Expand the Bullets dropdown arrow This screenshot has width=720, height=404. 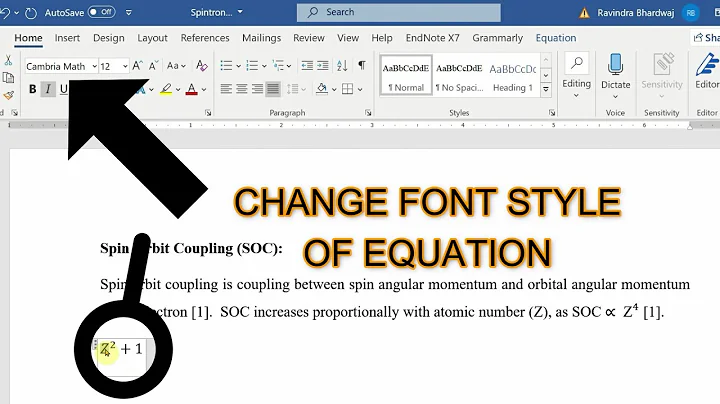[x=238, y=67]
